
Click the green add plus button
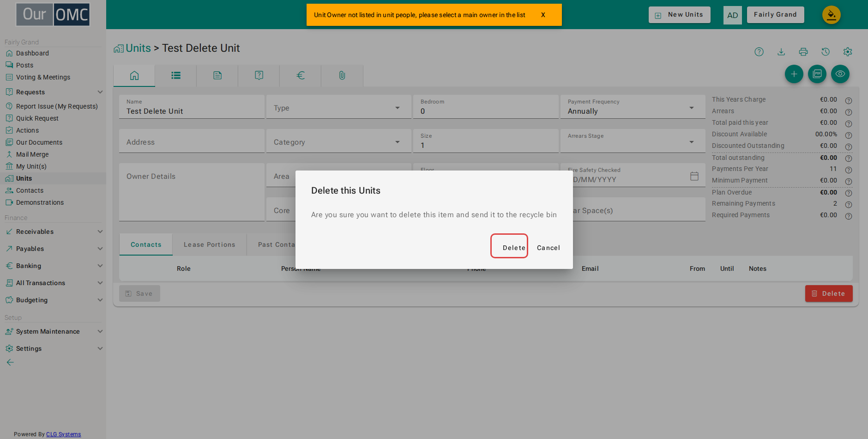(794, 74)
